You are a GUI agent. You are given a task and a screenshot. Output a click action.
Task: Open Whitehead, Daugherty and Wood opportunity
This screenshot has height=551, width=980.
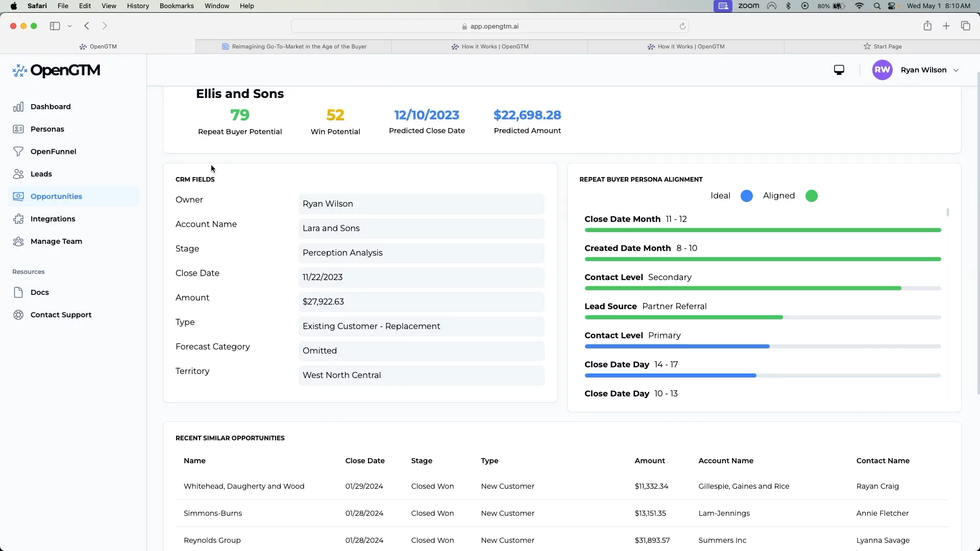click(244, 486)
